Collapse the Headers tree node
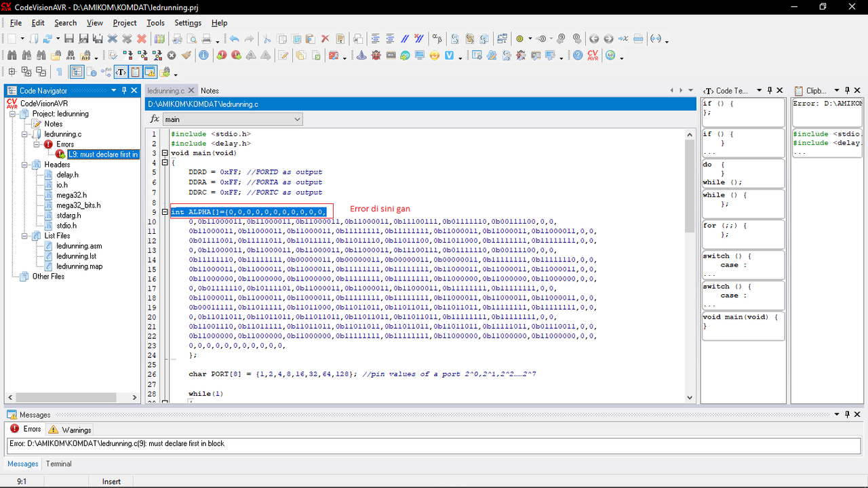This screenshot has width=868, height=488. 26,165
